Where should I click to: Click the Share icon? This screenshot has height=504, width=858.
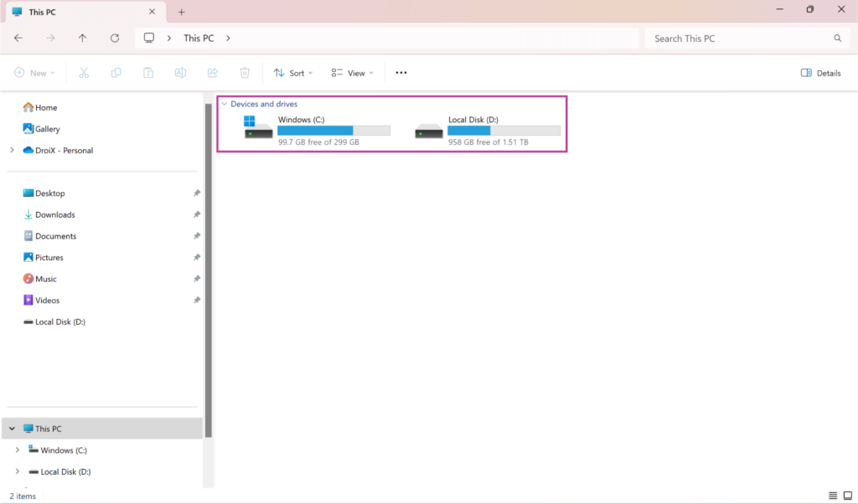click(213, 72)
